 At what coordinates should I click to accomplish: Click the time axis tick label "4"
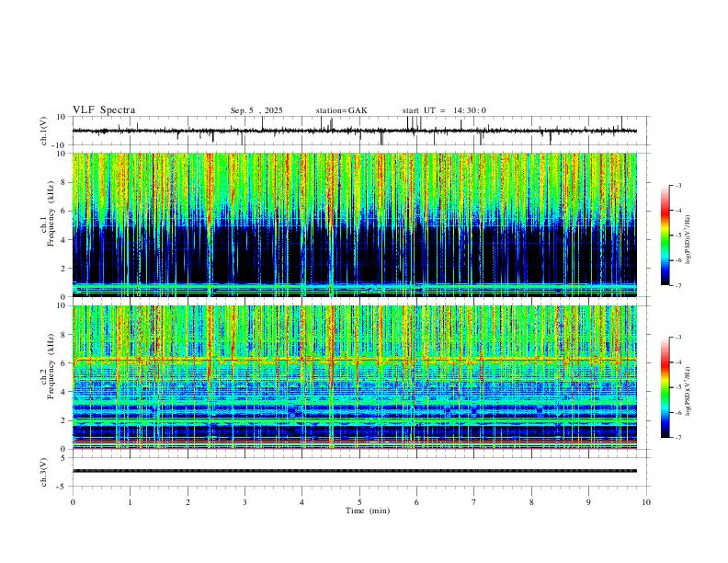[x=301, y=502]
